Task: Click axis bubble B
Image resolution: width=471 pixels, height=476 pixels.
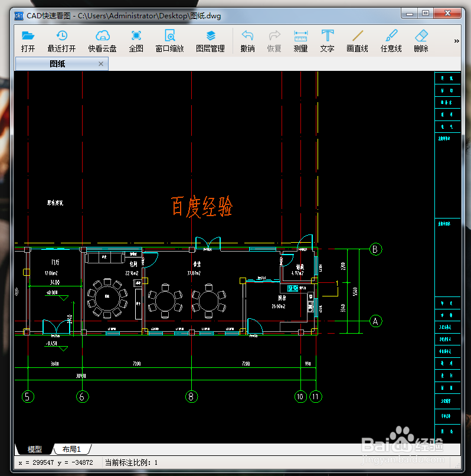Action: coord(375,249)
